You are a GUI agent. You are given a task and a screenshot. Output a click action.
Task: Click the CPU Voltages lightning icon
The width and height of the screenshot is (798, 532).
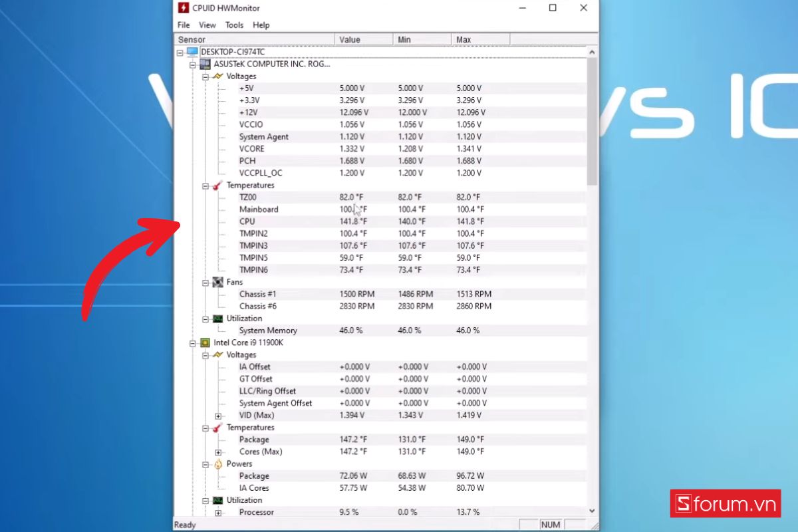pos(218,355)
